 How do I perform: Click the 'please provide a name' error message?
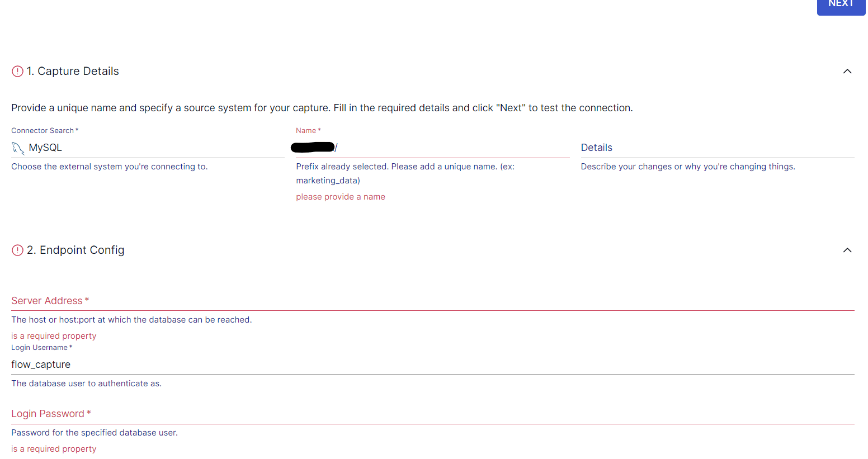click(340, 196)
